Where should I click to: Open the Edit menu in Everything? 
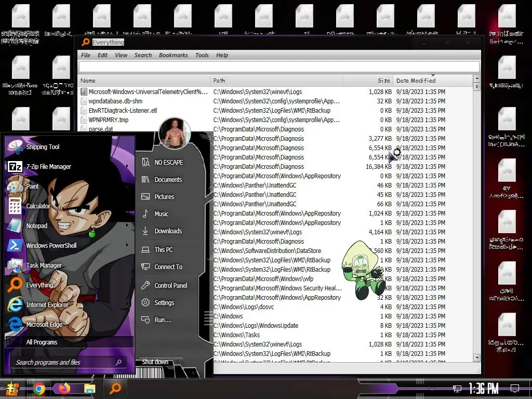point(102,55)
